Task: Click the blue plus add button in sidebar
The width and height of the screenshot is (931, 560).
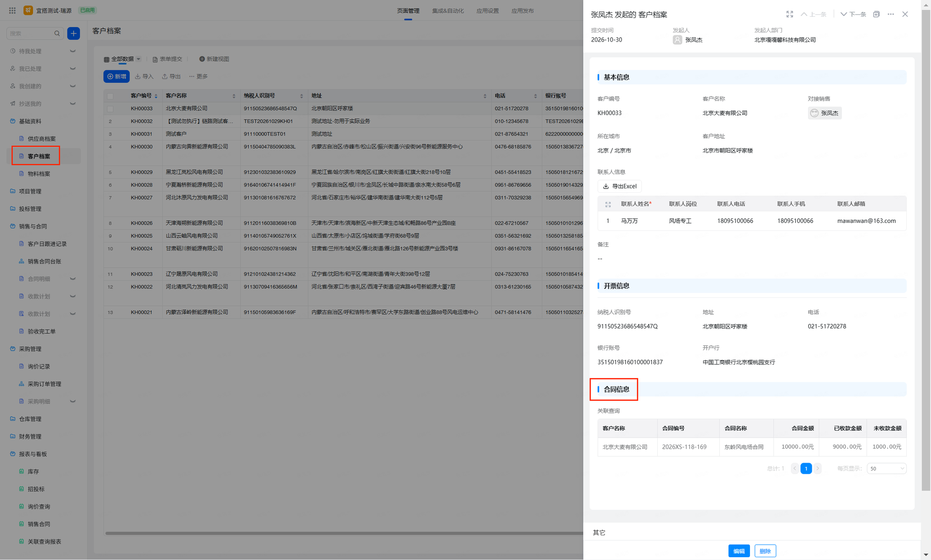Action: coord(74,34)
